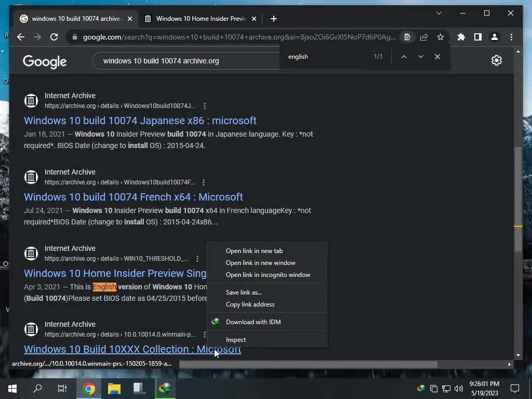Image resolution: width=532 pixels, height=399 pixels.
Task: Choose Open link in incognito window
Action: pos(267,274)
